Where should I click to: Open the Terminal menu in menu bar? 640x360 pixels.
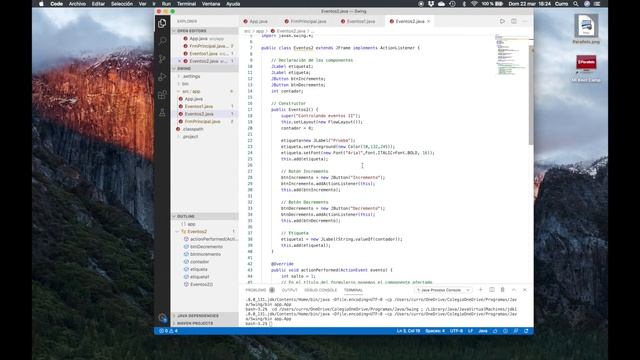coord(186,4)
